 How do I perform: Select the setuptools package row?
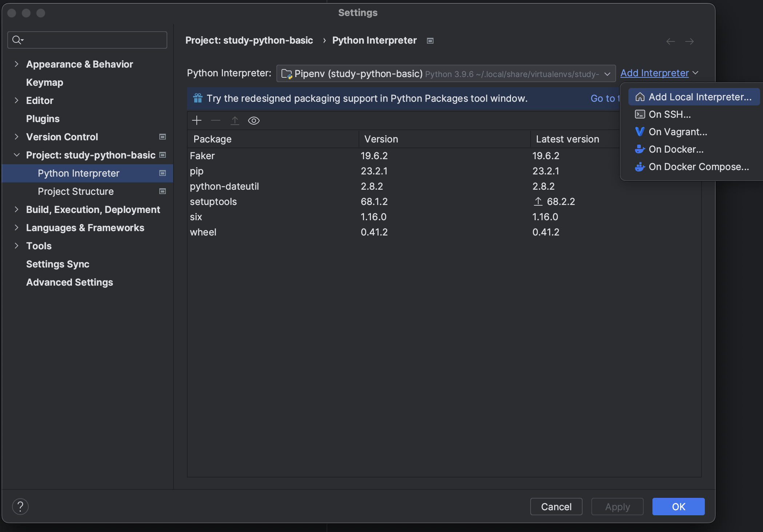[213, 202]
